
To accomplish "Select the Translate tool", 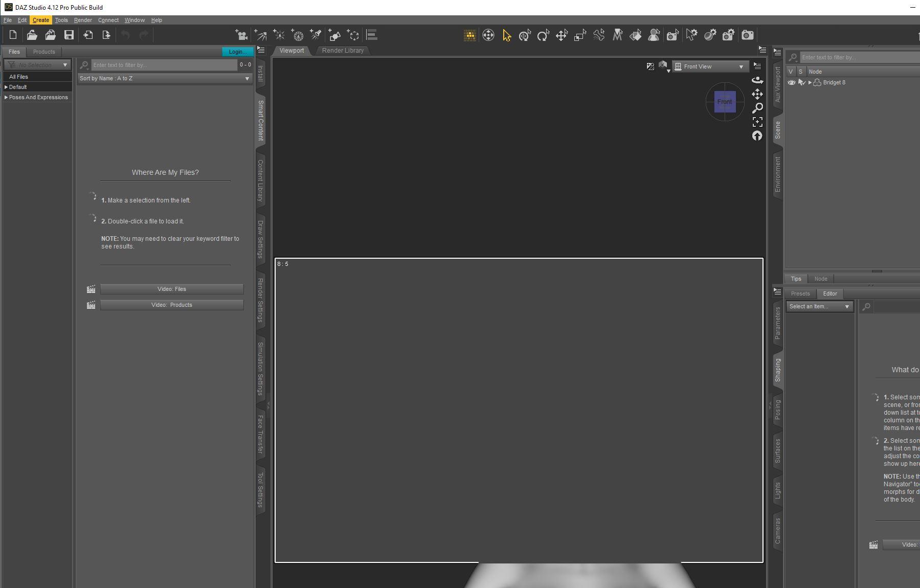I will tap(562, 35).
